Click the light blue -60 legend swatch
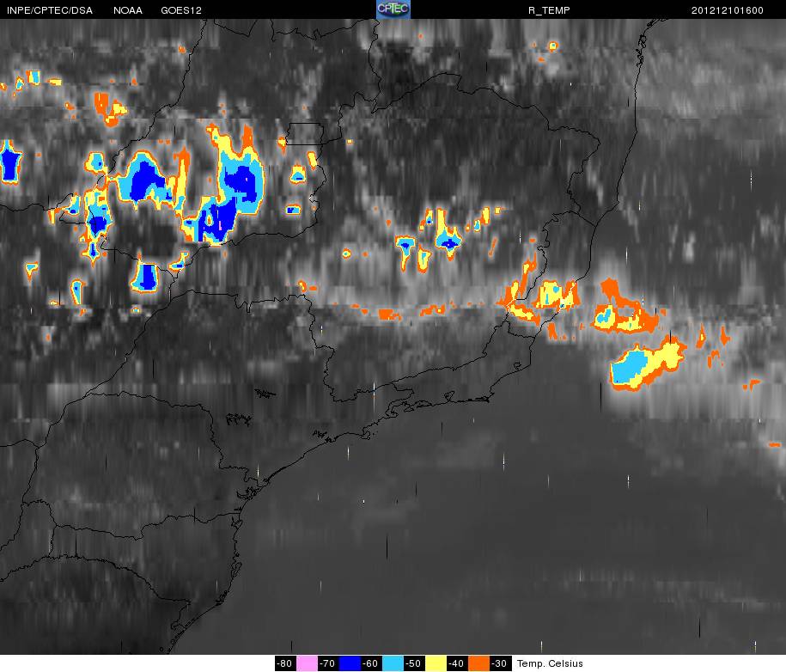Image resolution: width=786 pixels, height=672 pixels. pyautogui.click(x=393, y=663)
